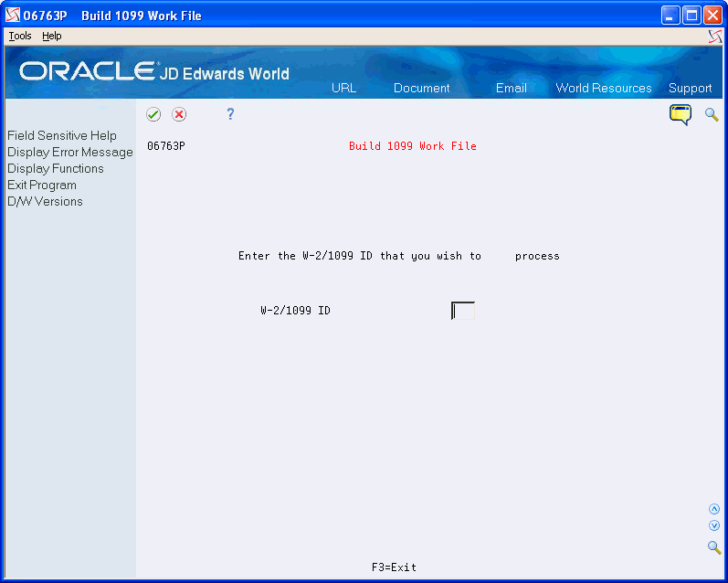Select Display Functions in sidebar
The height and width of the screenshot is (583, 728).
pyautogui.click(x=55, y=169)
